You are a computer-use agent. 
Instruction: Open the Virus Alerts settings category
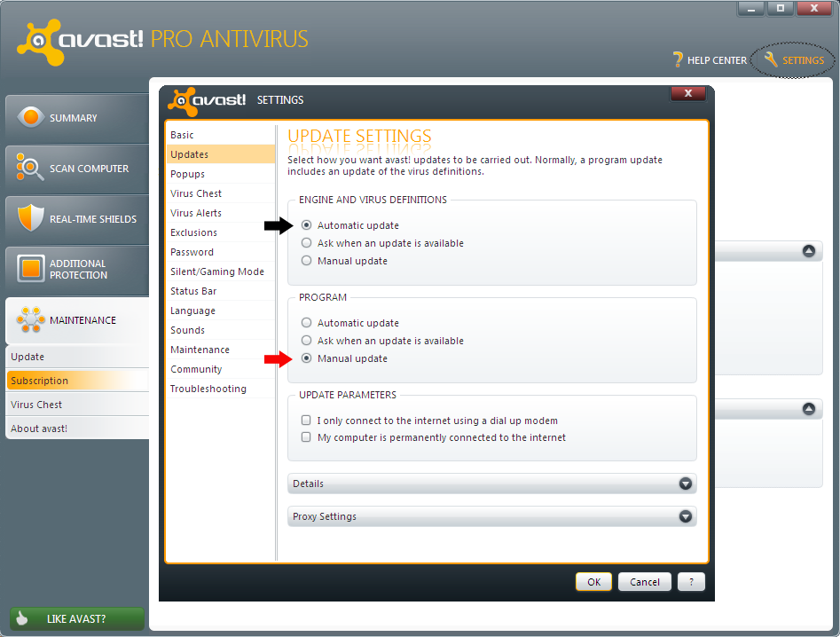[x=221, y=213]
